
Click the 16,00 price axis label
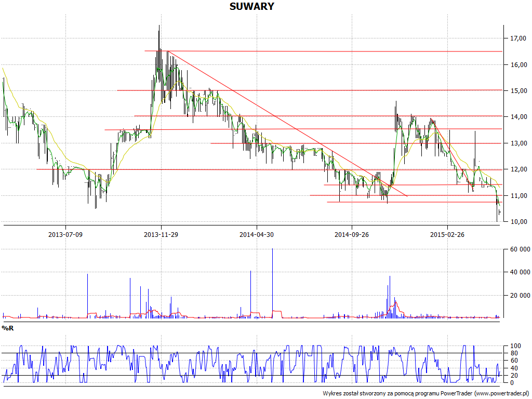518,64
